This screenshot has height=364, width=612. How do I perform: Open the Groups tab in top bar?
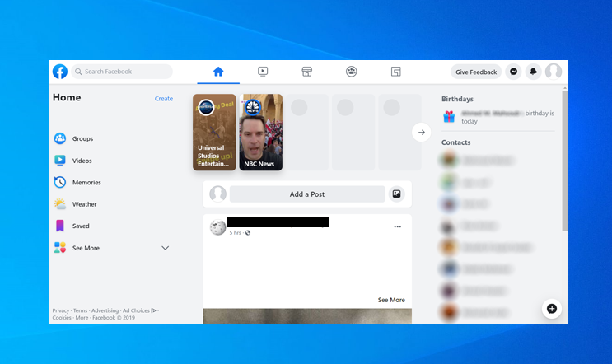351,72
